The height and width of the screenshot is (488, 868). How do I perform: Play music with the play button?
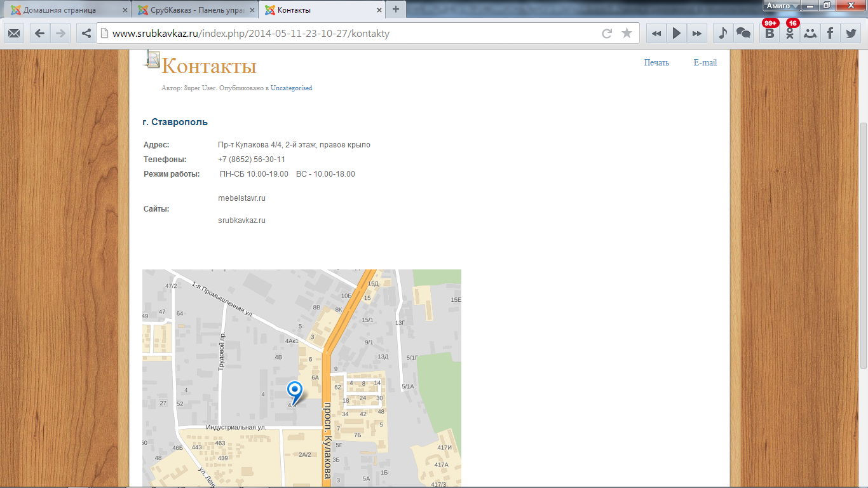point(677,34)
